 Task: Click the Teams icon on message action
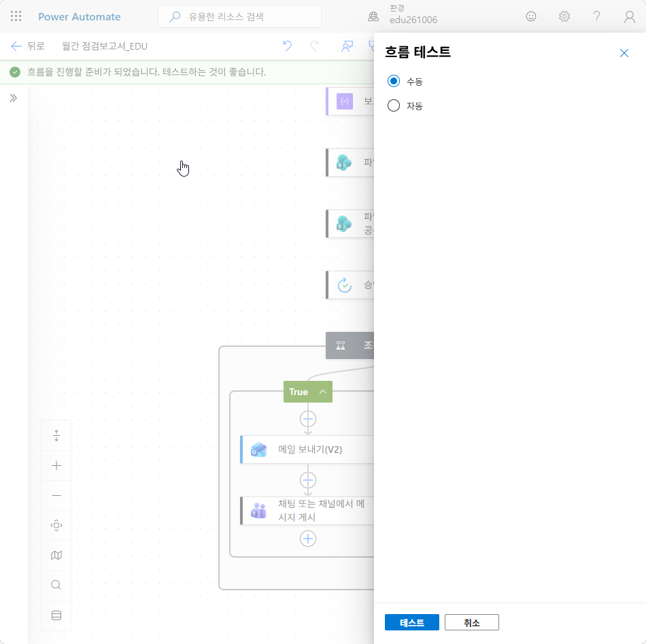point(258,511)
